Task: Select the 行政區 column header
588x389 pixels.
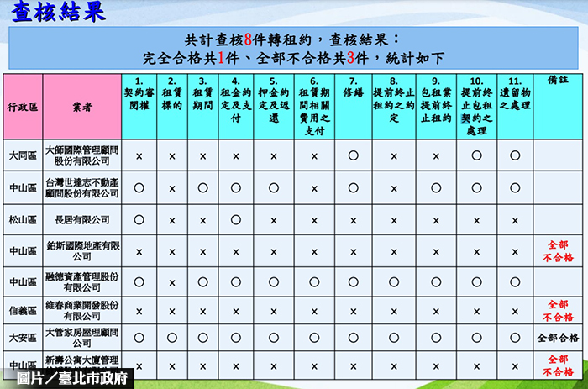Action: [23, 108]
